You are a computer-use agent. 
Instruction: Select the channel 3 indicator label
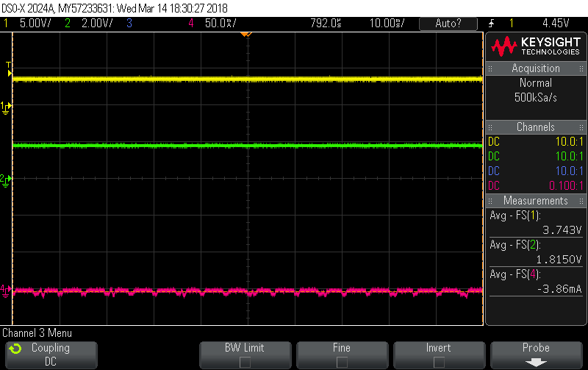pos(129,24)
